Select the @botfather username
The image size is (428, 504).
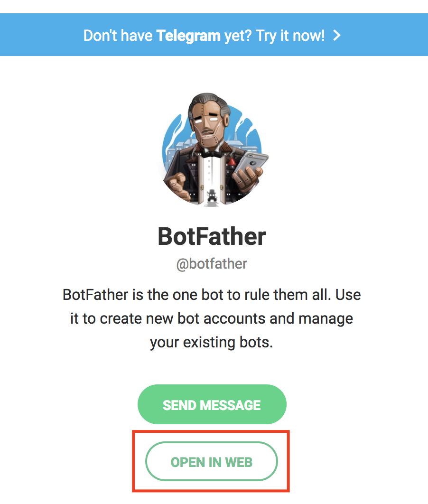click(x=212, y=264)
